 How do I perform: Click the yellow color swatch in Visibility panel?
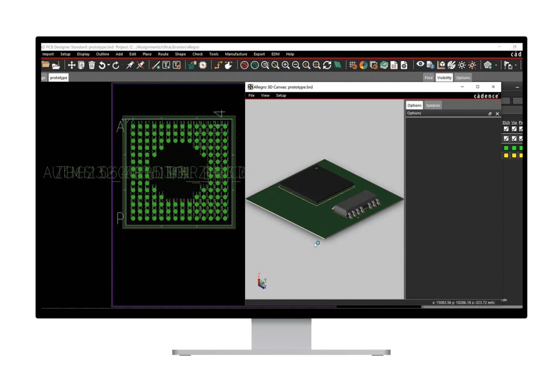click(x=506, y=155)
